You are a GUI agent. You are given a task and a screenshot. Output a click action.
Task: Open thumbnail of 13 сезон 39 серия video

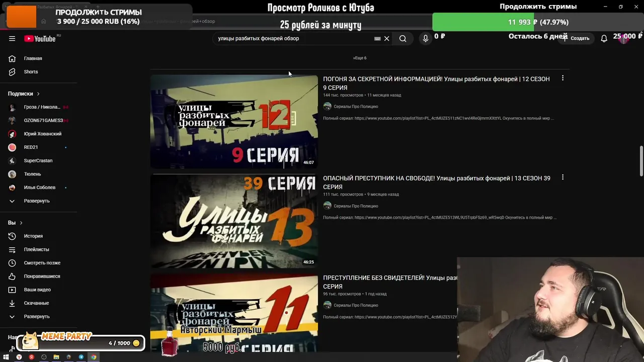pos(234,221)
